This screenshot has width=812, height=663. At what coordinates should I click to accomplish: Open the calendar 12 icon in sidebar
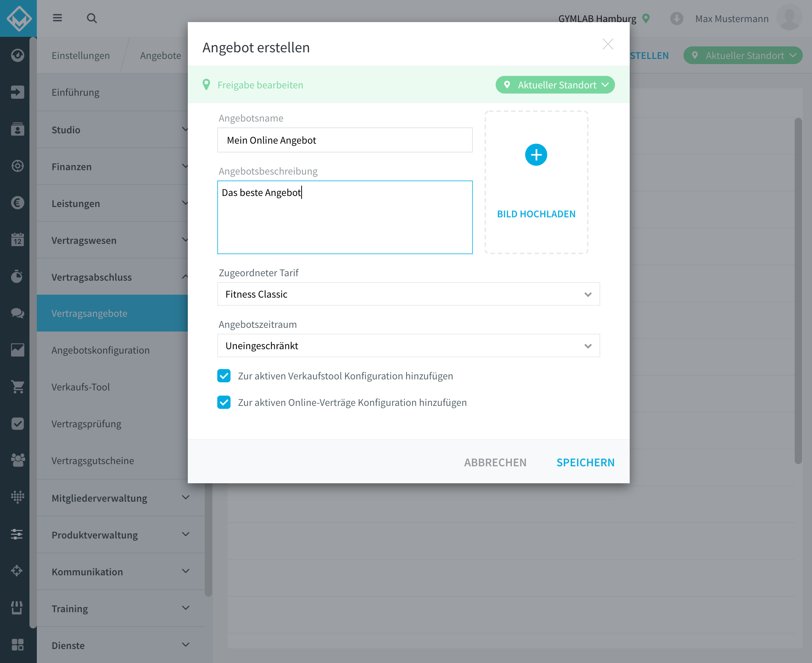point(18,239)
